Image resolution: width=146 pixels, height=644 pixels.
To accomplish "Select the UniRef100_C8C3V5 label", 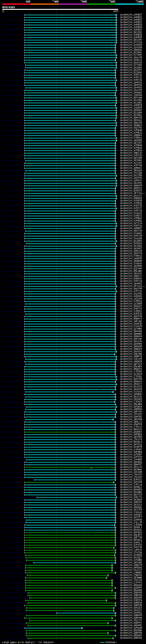I will (131, 359).
